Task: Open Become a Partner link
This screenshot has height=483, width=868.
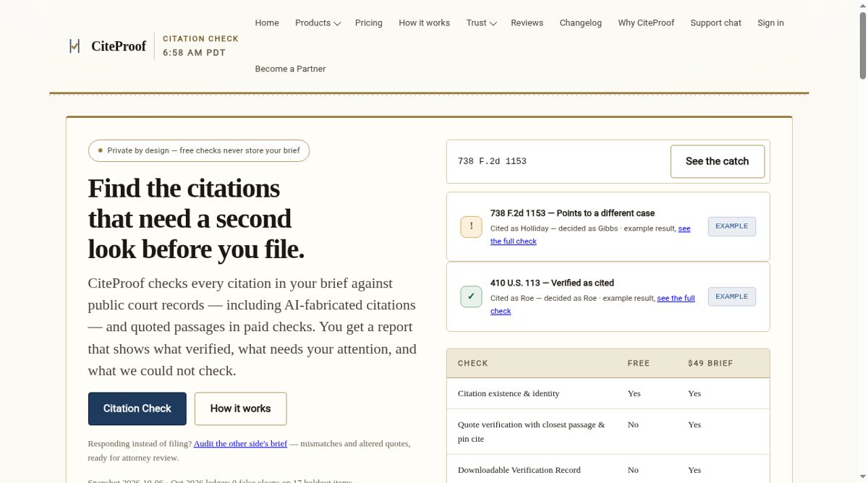Action: (290, 69)
